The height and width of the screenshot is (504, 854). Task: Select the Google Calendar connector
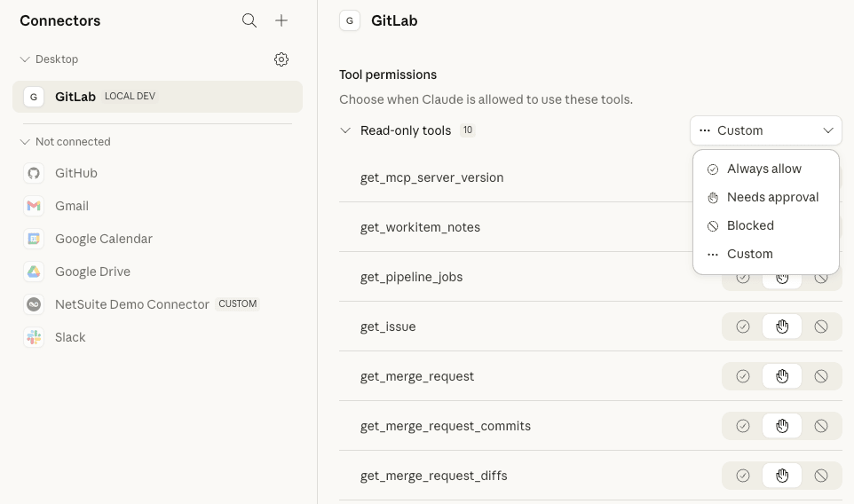103,239
